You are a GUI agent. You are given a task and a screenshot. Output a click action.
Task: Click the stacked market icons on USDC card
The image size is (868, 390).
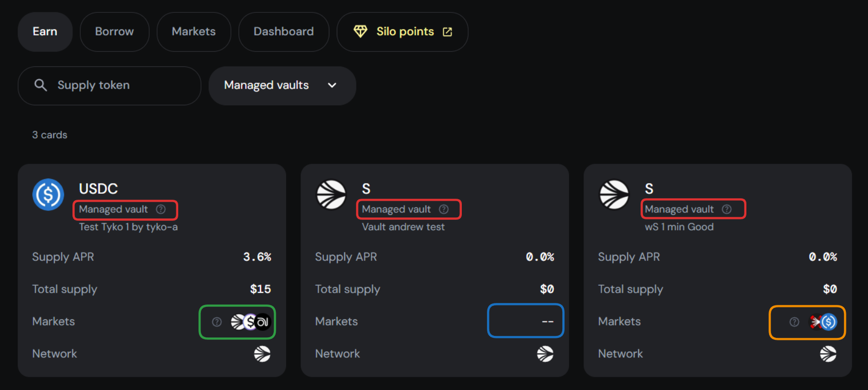point(251,322)
